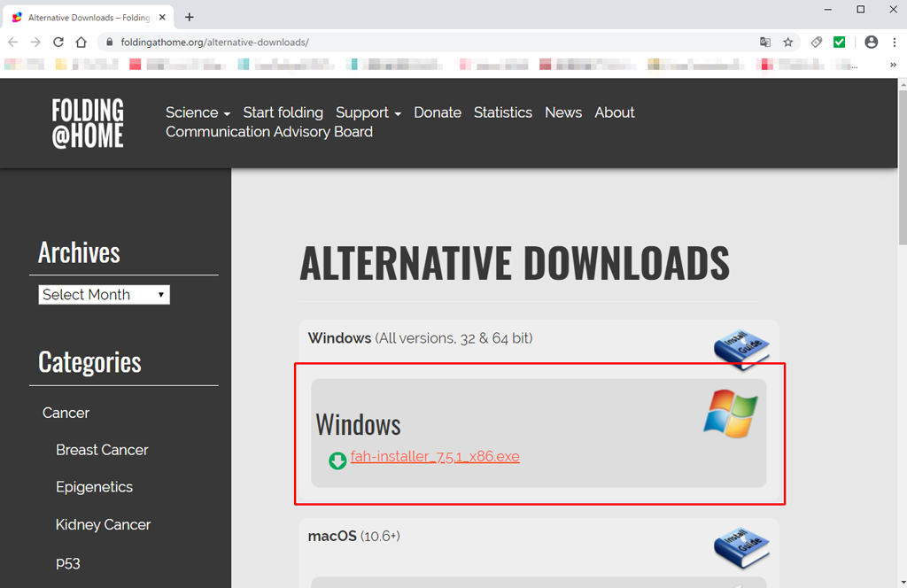Click the Windows flag logo

click(x=731, y=414)
